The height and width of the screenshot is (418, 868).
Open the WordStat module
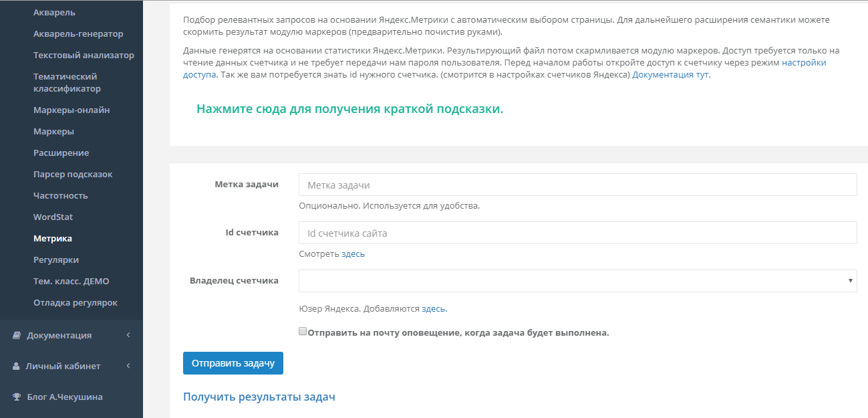coord(52,216)
